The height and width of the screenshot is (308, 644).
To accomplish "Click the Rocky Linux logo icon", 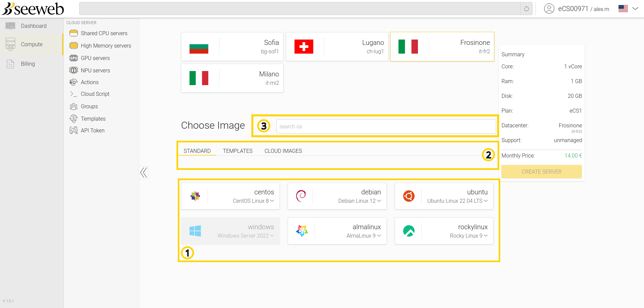I will pos(409,231).
